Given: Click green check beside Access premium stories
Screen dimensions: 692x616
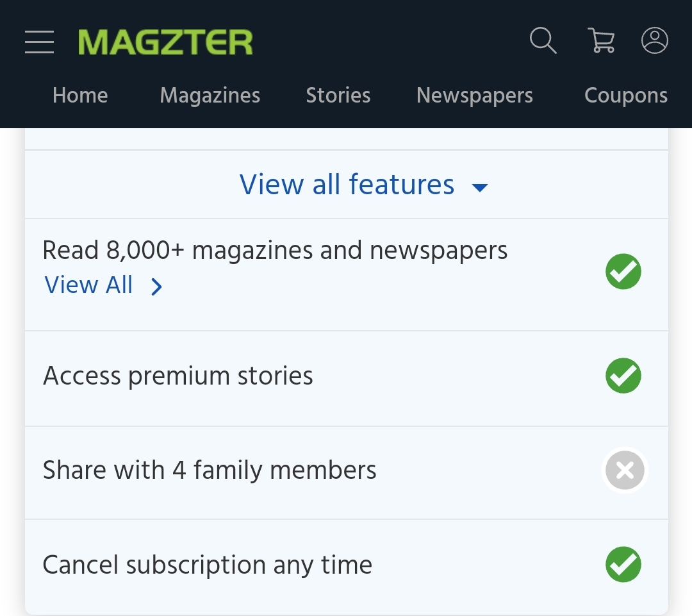Looking at the screenshot, I should point(623,376).
